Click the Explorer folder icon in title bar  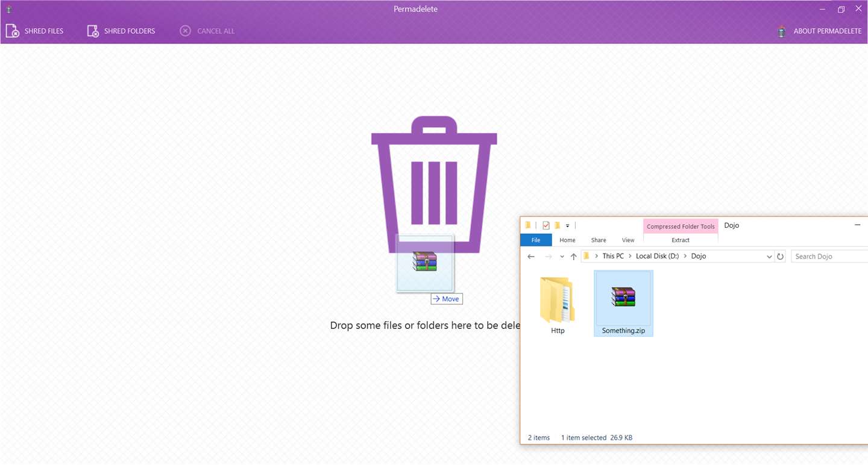(528, 225)
